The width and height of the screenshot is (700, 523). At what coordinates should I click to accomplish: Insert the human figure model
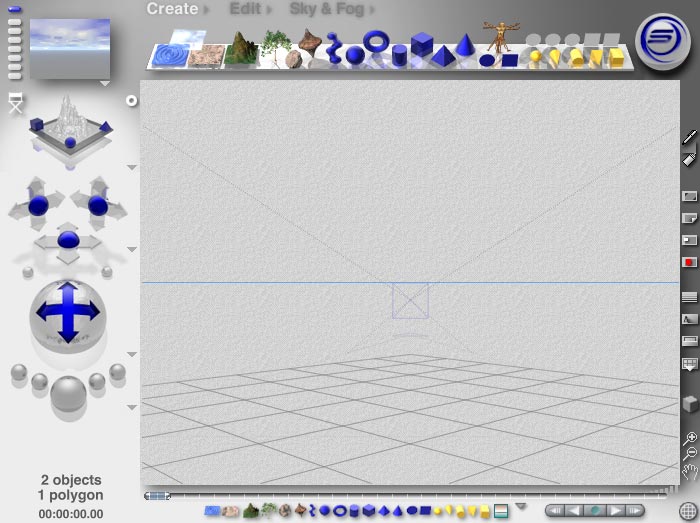point(496,38)
